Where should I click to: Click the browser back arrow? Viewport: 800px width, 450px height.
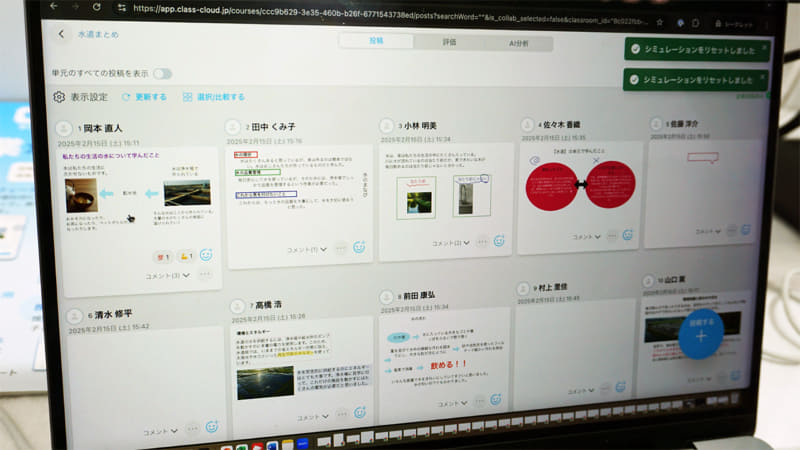(x=54, y=7)
